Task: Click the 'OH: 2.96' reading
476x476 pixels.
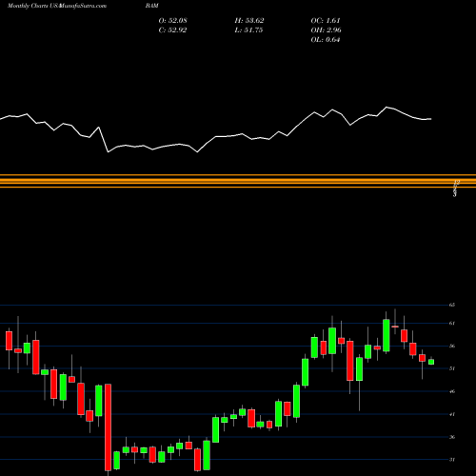Action: coord(327,30)
